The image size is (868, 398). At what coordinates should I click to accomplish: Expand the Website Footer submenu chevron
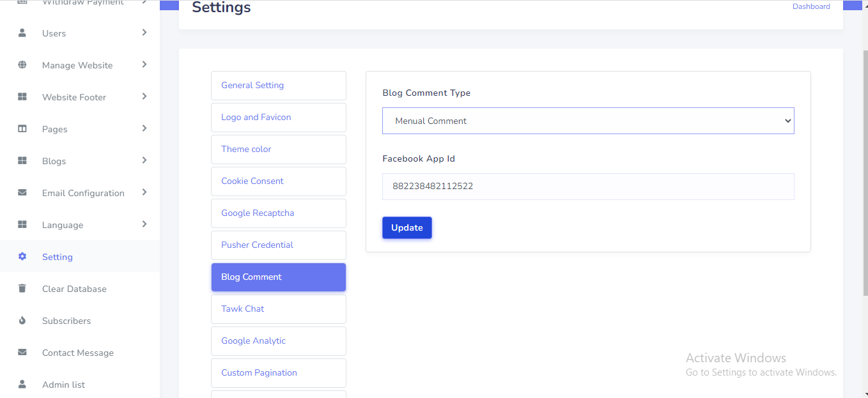coord(144,96)
